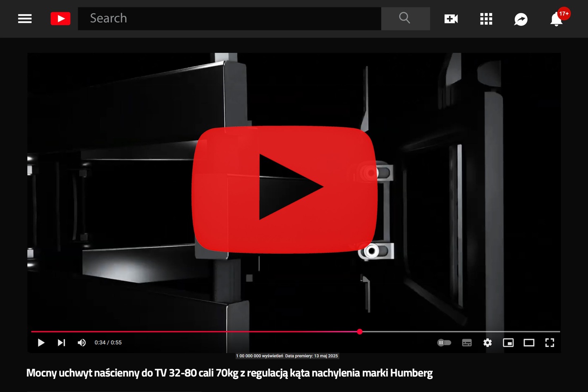The width and height of the screenshot is (588, 392).
Task: Enter fullscreen mode
Action: 550,343
